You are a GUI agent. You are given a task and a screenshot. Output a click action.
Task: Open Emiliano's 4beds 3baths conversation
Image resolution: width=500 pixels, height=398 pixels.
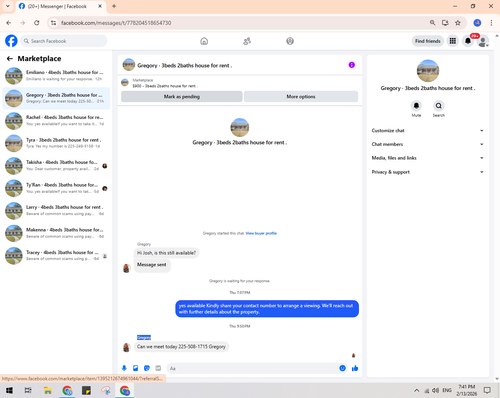coord(56,76)
